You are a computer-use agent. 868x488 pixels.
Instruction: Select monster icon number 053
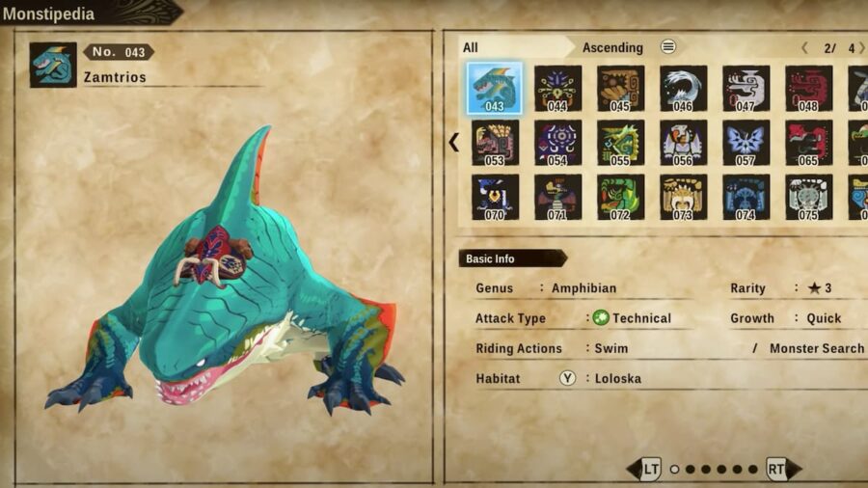click(495, 143)
